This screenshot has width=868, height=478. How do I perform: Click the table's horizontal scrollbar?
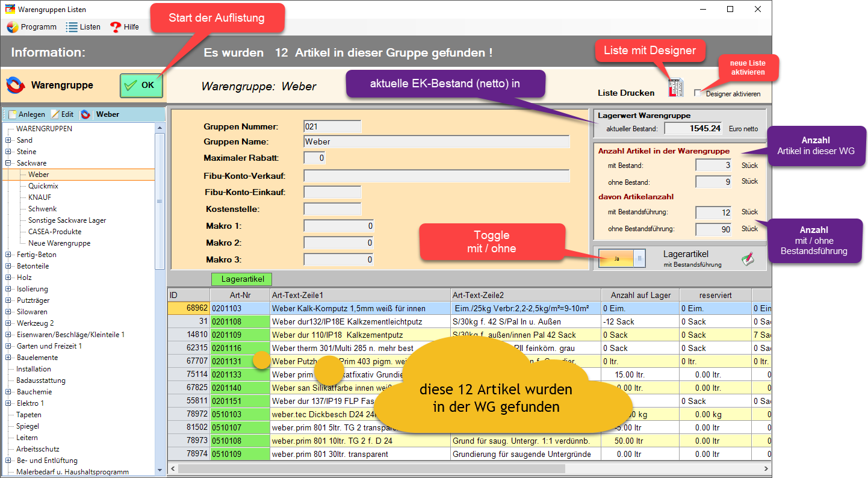(x=371, y=468)
